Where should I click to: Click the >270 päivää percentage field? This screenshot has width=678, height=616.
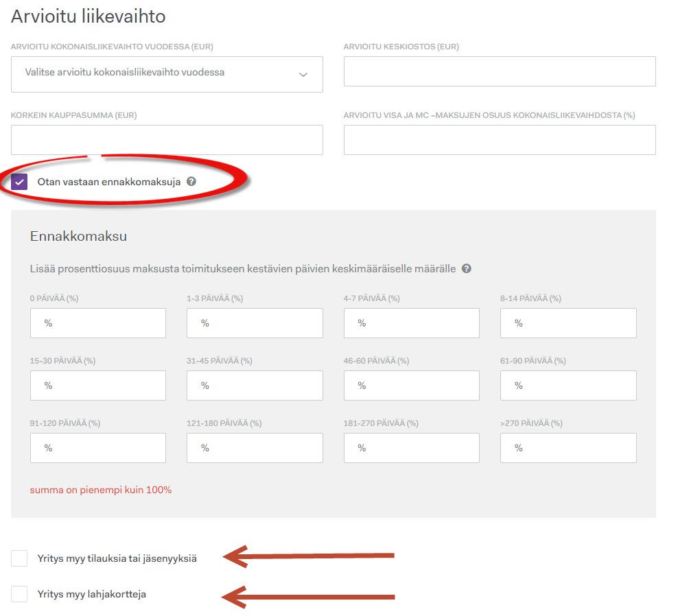tap(568, 448)
